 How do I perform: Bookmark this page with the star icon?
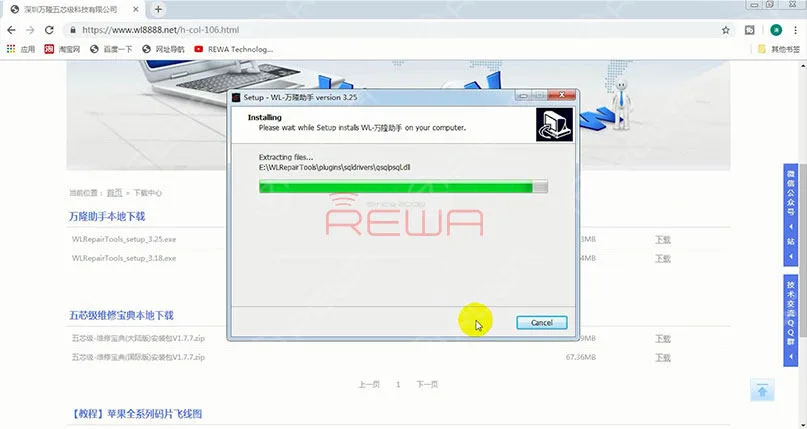tap(726, 30)
